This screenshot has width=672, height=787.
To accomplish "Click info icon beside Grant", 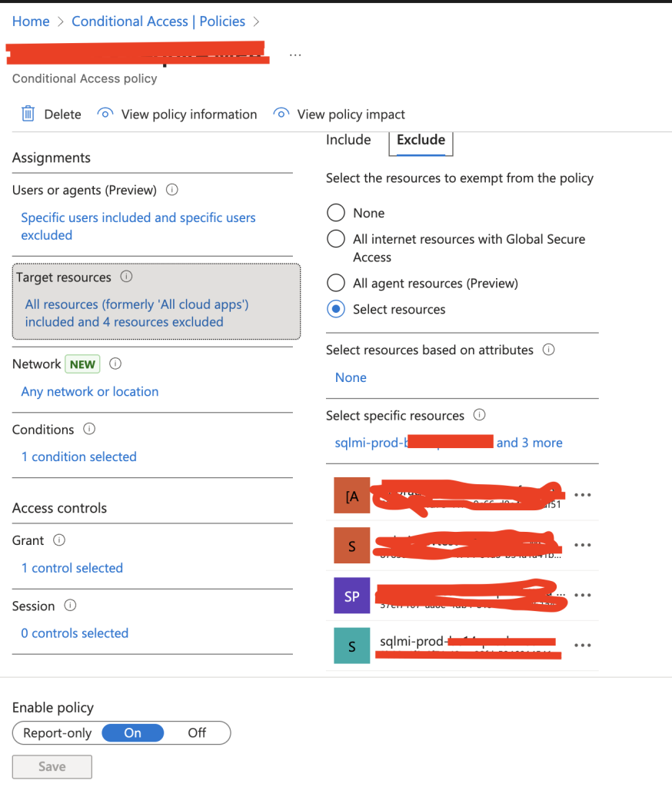I will click(59, 540).
